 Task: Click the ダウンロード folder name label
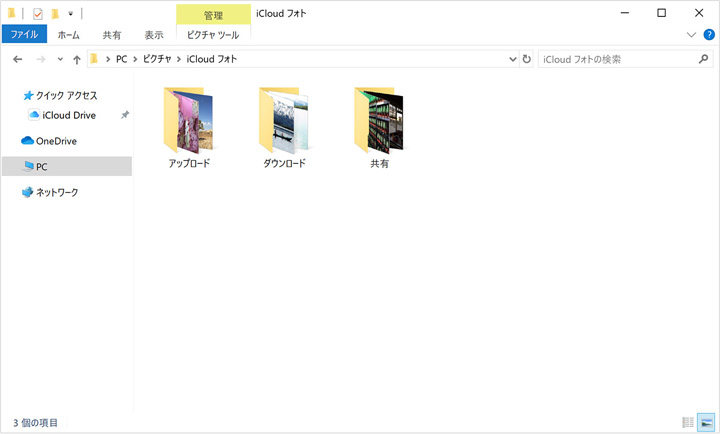coord(284,163)
